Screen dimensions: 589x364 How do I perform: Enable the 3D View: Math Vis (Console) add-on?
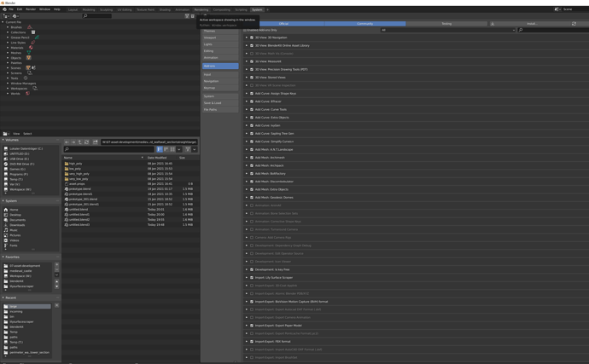point(252,54)
